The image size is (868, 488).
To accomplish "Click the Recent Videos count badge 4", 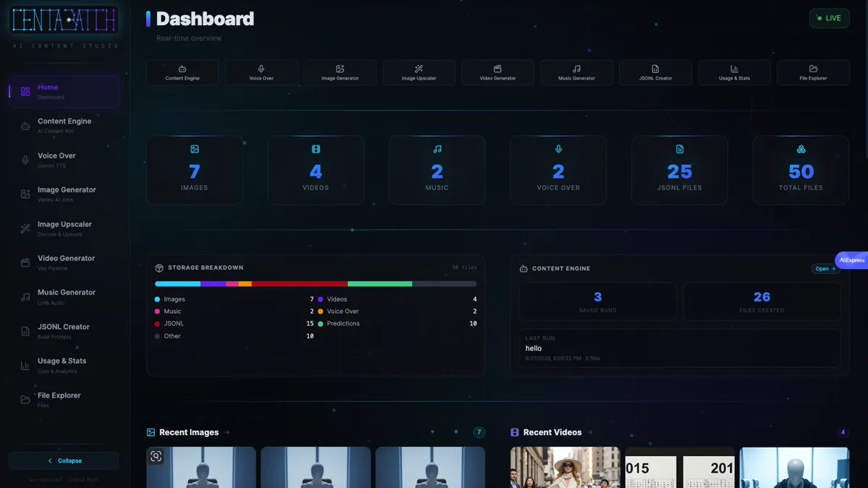I will pyautogui.click(x=843, y=432).
